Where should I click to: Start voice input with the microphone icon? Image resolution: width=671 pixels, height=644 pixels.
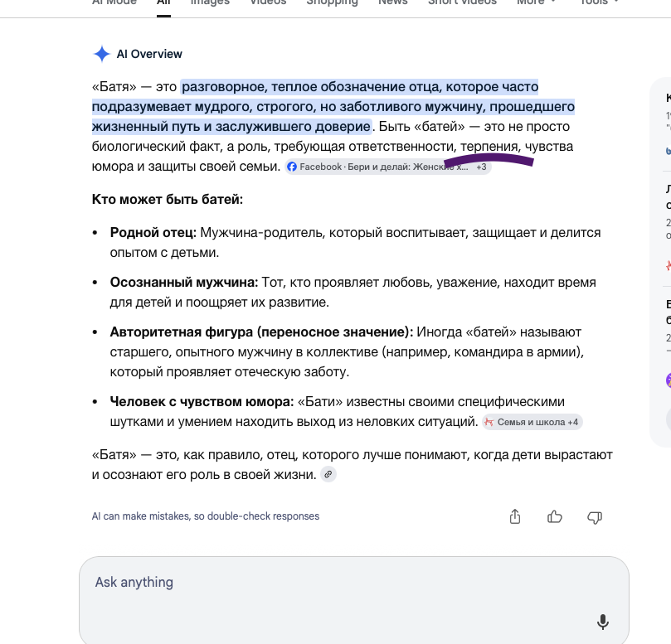[602, 622]
